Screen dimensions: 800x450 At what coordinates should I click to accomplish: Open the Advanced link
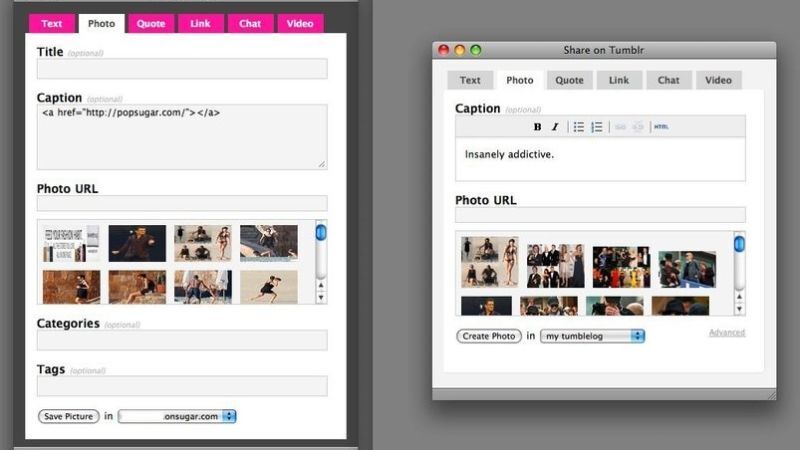coord(727,333)
